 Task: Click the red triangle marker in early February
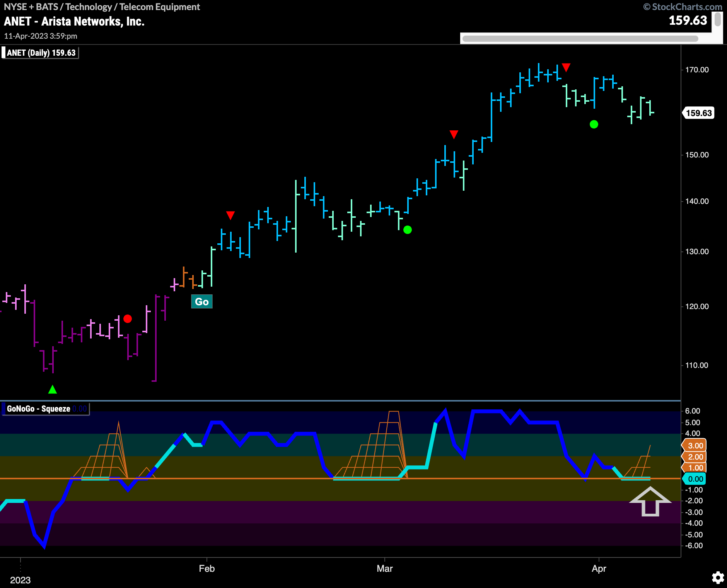click(x=230, y=215)
